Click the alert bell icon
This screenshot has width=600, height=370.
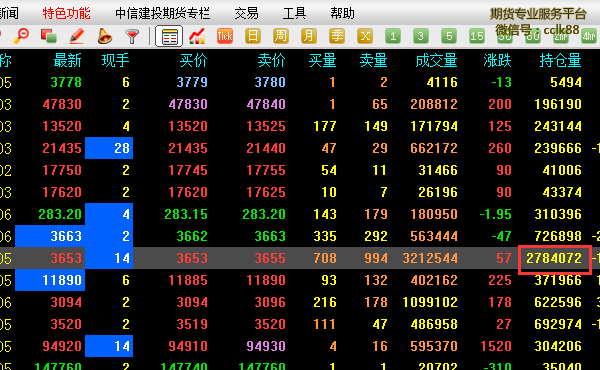pos(104,36)
